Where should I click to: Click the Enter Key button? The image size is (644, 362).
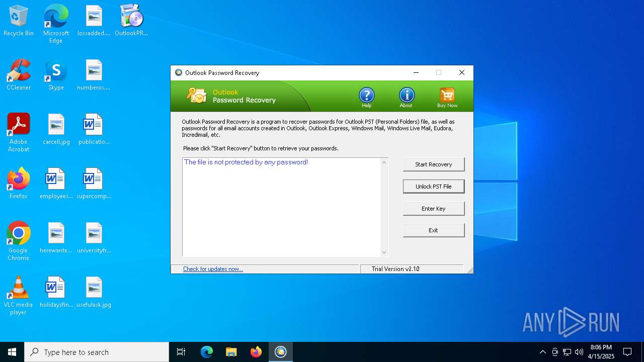pos(434,209)
